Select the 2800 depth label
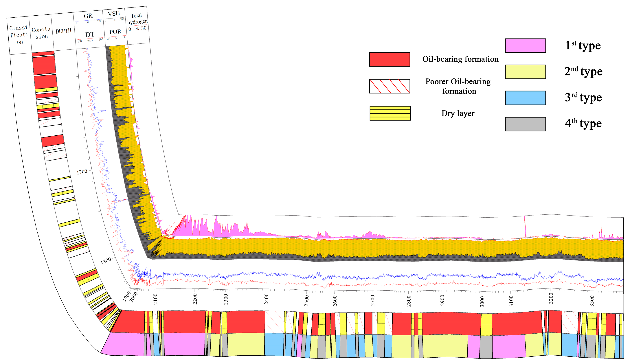Viewport: 630px width, 364px height. (409, 301)
